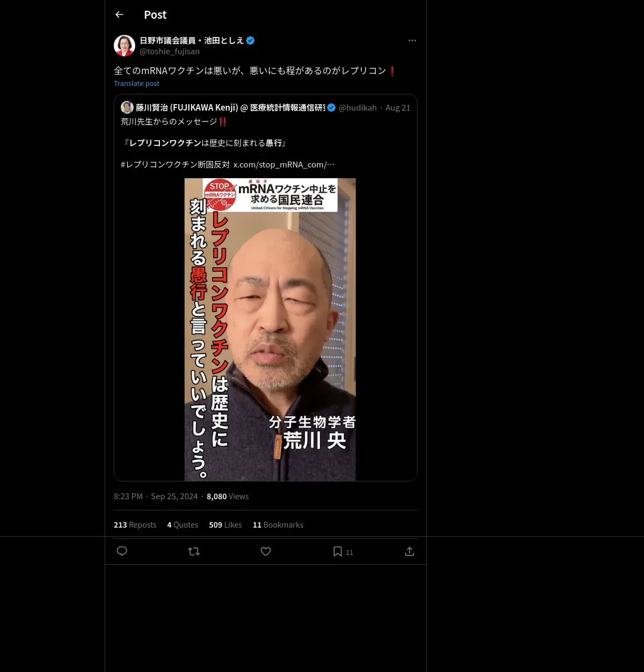Click the 8:23 PM Sep 25, 2024 timestamp
The width and height of the screenshot is (644, 672).
(x=156, y=496)
